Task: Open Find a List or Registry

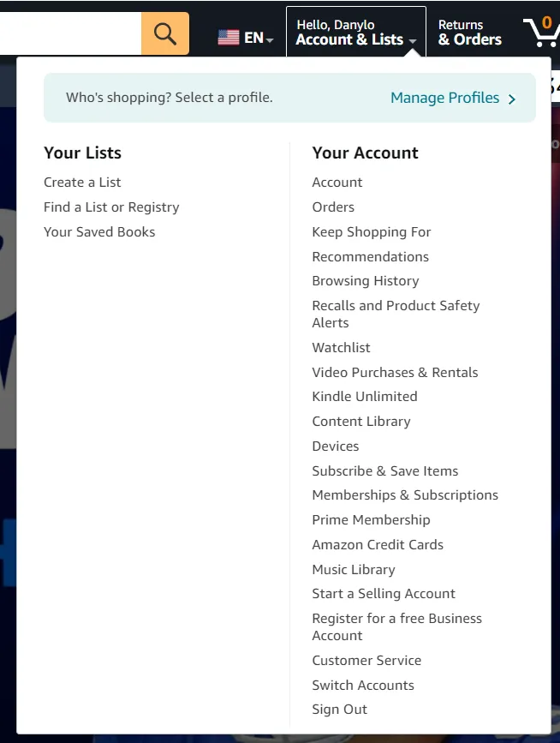Action: pos(111,207)
